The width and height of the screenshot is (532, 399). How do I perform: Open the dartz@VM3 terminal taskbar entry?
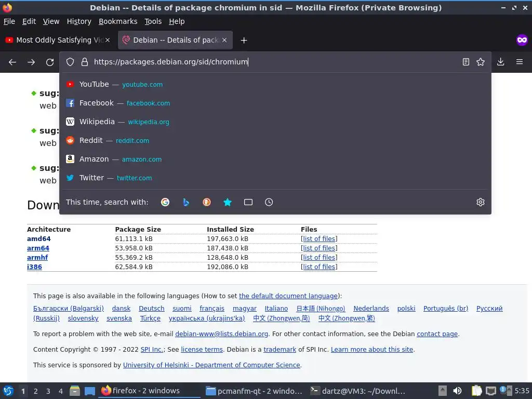pyautogui.click(x=358, y=391)
